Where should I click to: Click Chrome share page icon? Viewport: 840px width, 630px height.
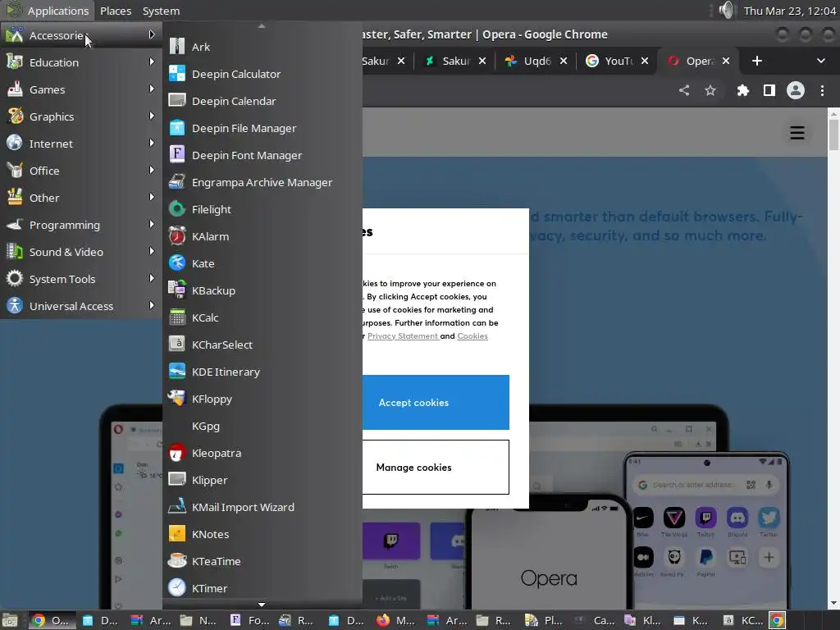[x=684, y=90]
